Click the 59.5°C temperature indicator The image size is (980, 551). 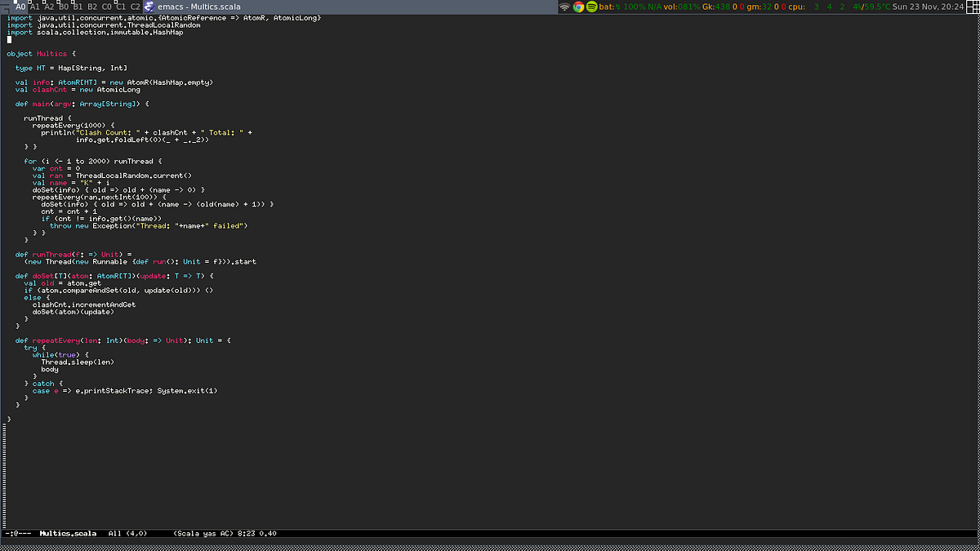[x=877, y=7]
